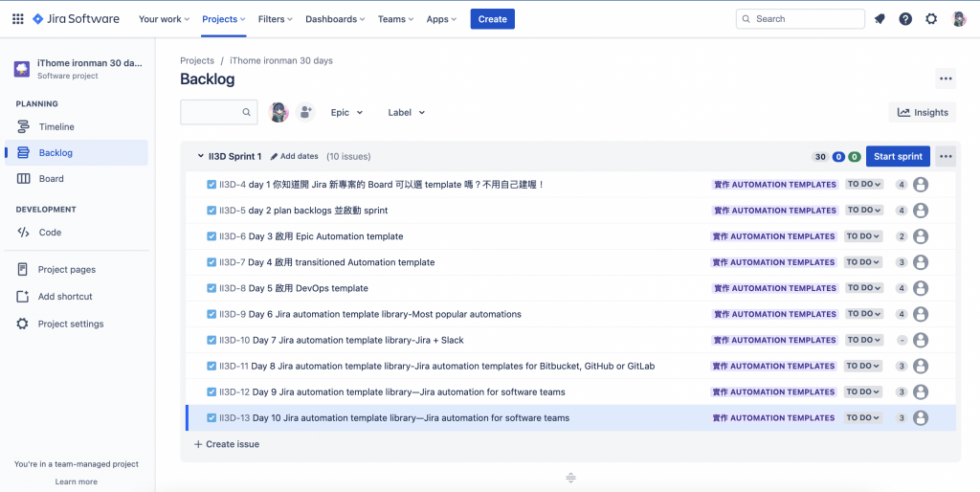Screen dimensions: 980x492
Task: Click Add shortcut in sidebar
Action: 77,297
